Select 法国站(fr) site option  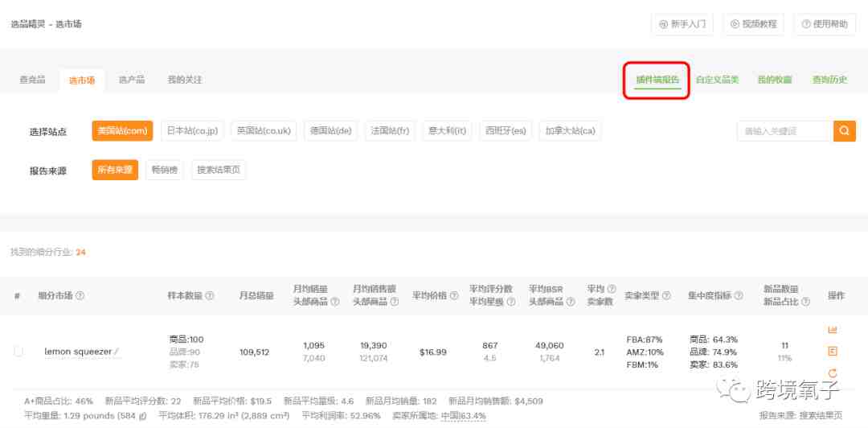391,131
